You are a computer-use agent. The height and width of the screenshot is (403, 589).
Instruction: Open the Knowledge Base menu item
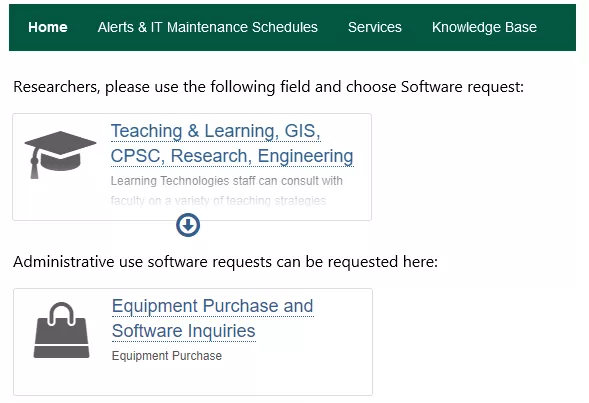coord(484,27)
